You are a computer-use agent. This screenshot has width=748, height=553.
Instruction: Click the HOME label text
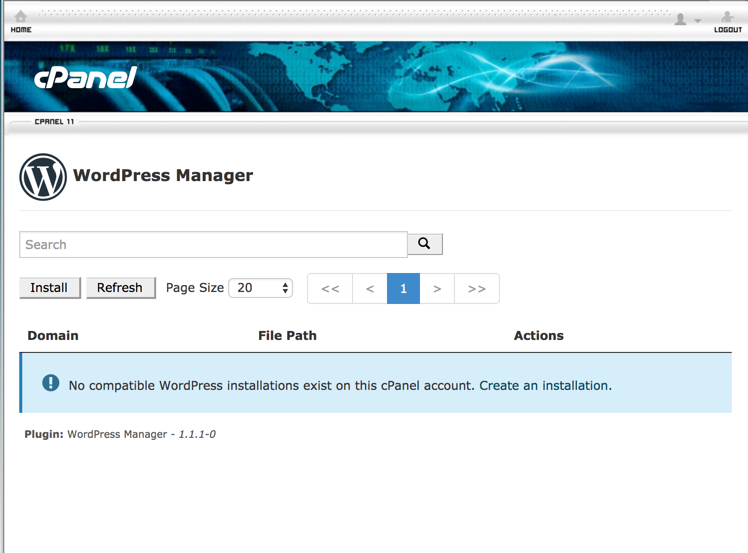coord(21,30)
